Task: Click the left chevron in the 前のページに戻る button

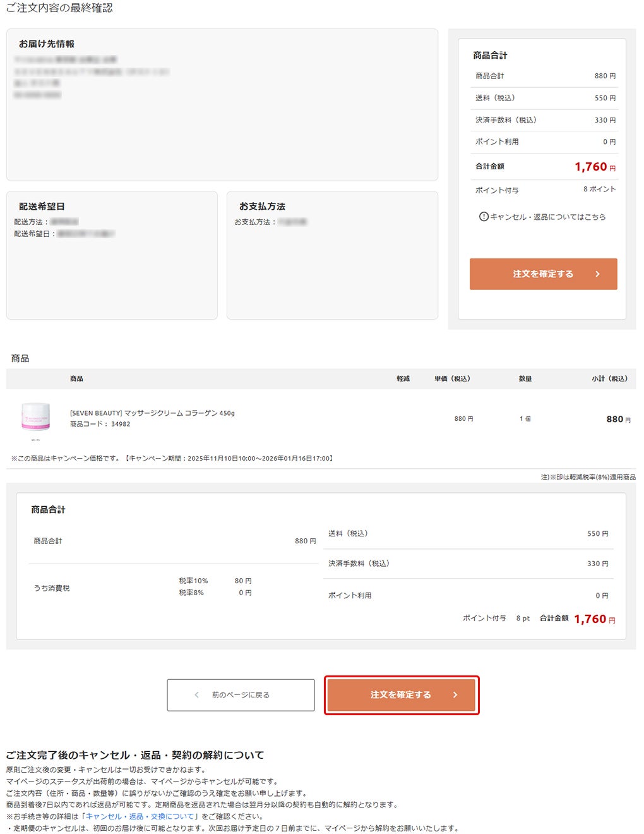Action: [196, 695]
